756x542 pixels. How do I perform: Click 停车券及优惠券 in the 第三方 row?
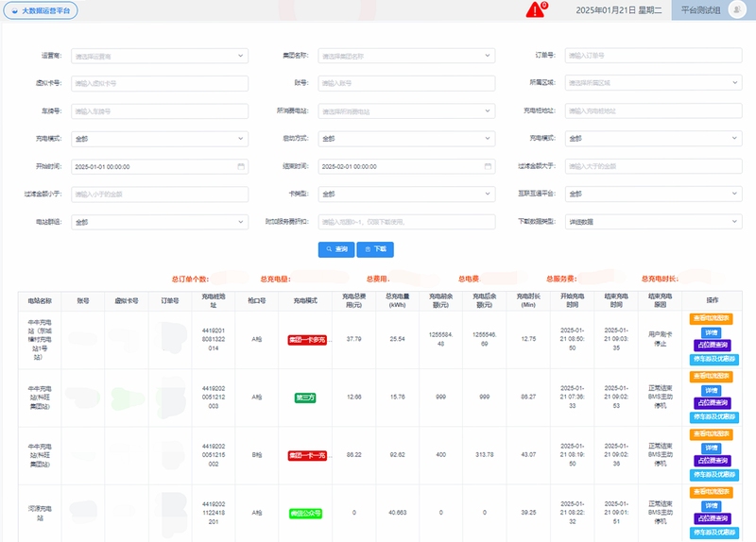[x=714, y=416]
